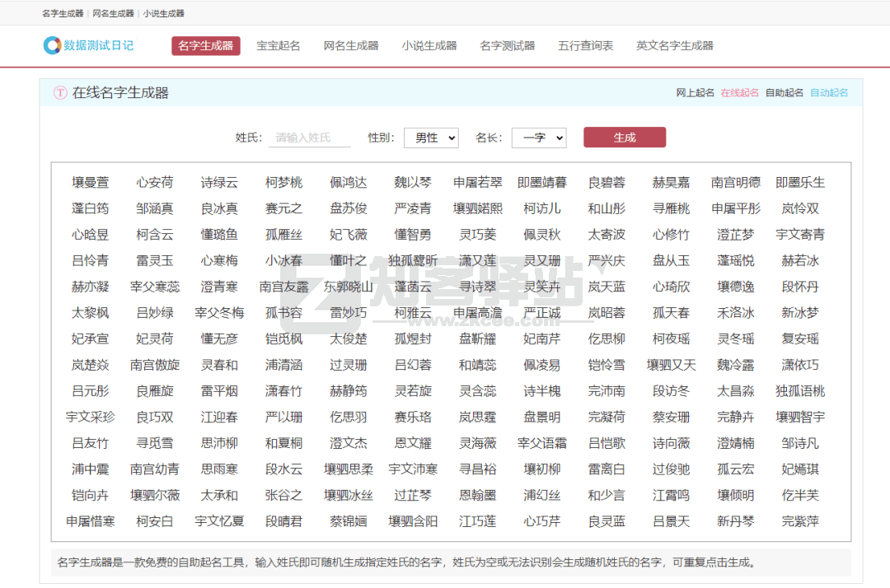
Task: Select the 自动起名 link on the right
Action: pos(828,93)
